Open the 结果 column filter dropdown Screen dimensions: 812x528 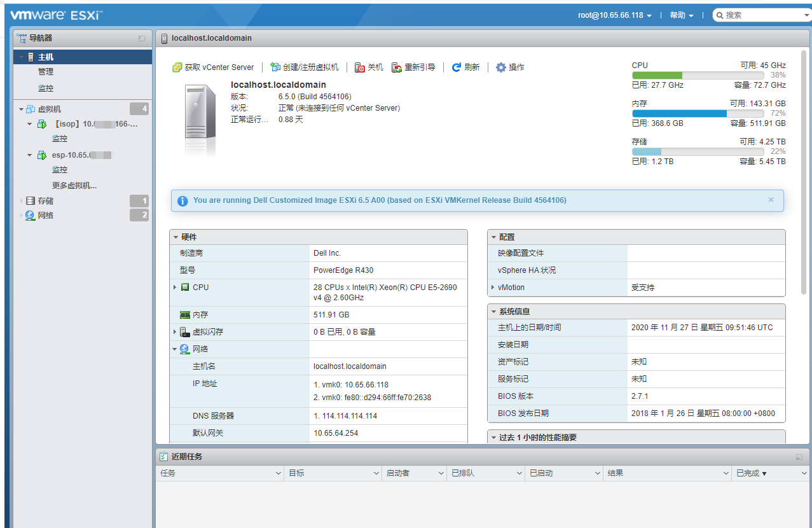pos(727,473)
